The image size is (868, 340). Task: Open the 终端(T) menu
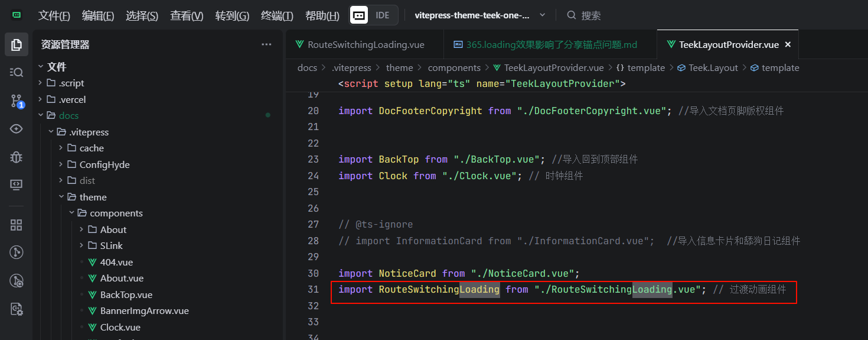point(277,15)
